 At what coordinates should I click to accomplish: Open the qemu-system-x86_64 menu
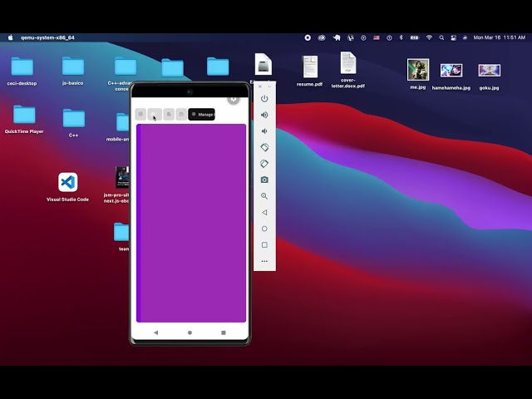[x=47, y=37]
